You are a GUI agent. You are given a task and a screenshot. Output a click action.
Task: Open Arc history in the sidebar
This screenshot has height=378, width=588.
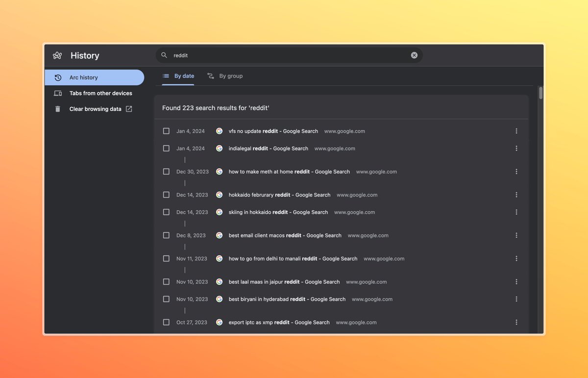coord(94,77)
